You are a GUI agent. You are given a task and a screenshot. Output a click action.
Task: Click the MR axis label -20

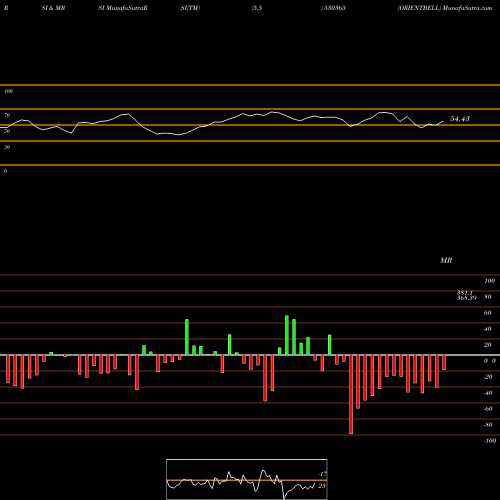click(x=488, y=377)
